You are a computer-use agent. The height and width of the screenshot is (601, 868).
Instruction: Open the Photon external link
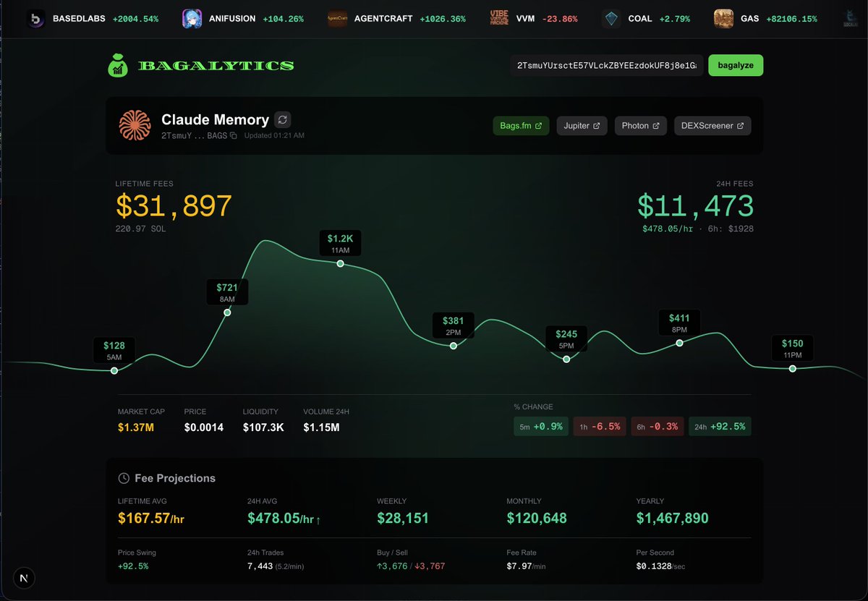[x=640, y=126]
